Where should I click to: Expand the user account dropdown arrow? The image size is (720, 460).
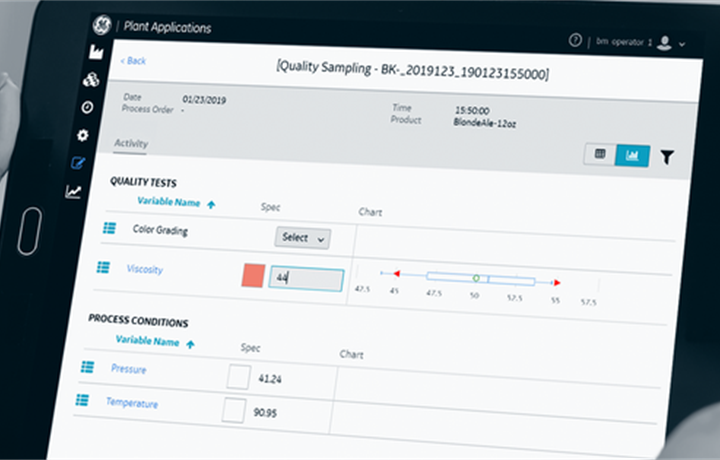(682, 45)
